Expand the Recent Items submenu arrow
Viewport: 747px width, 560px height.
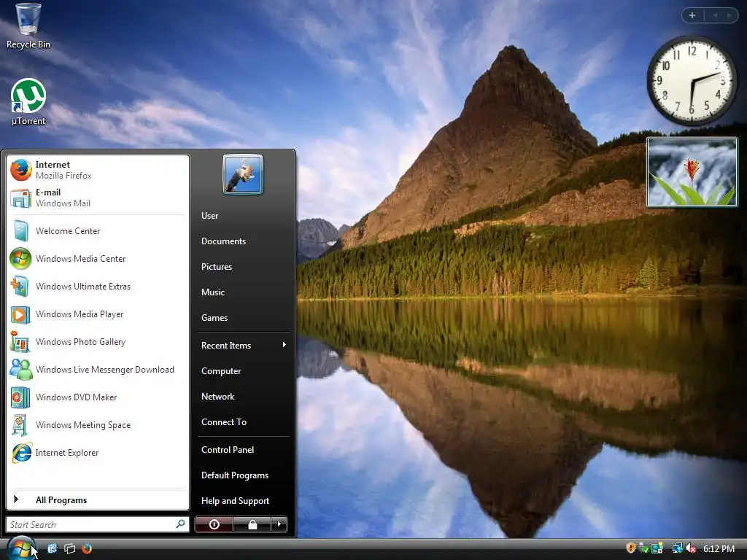click(285, 345)
